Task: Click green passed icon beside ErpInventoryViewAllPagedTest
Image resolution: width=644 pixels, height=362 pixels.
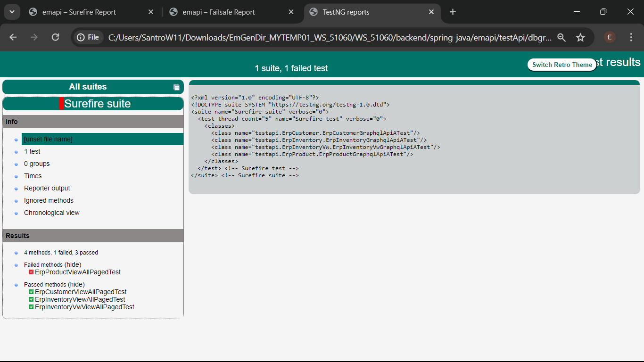Action: [31, 299]
